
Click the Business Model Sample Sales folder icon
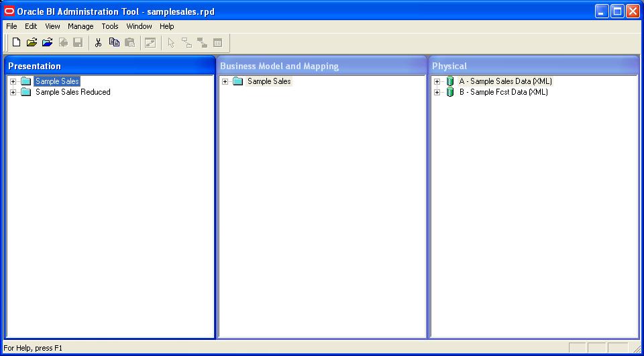(237, 81)
